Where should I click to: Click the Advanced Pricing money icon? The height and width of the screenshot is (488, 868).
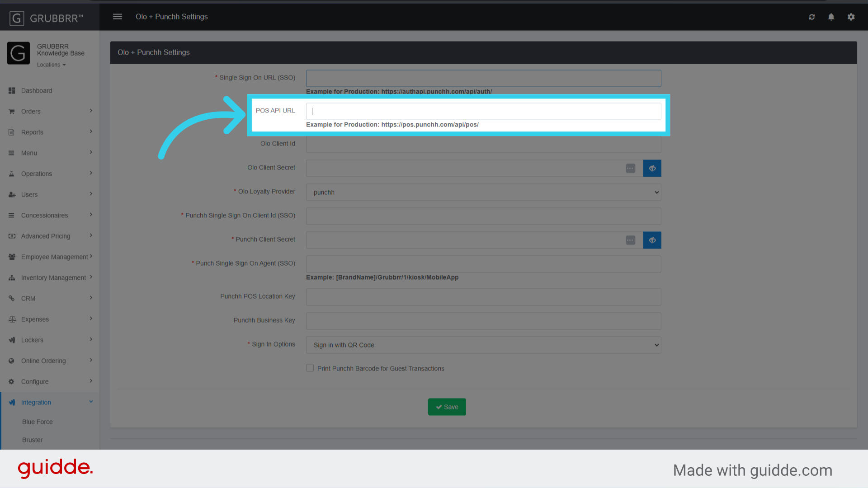pyautogui.click(x=12, y=236)
